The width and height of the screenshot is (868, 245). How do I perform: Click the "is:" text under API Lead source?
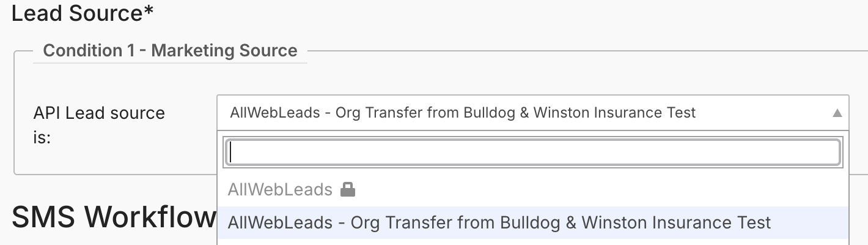[x=42, y=138]
